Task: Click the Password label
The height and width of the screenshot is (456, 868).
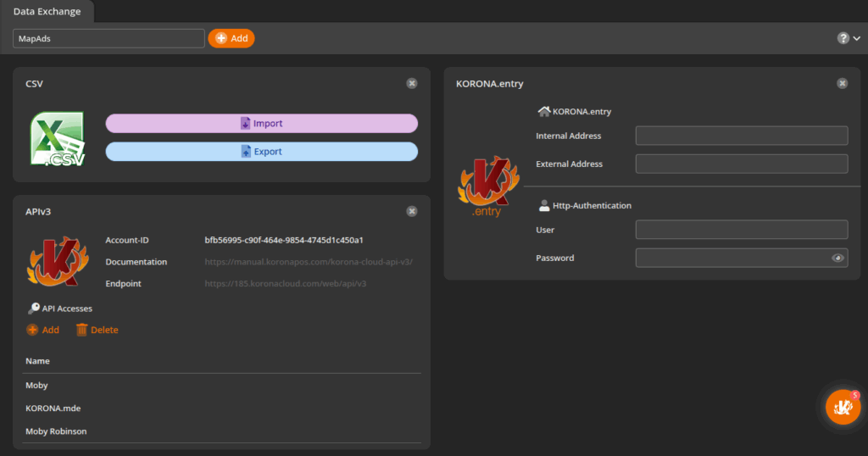Action: [x=554, y=258]
